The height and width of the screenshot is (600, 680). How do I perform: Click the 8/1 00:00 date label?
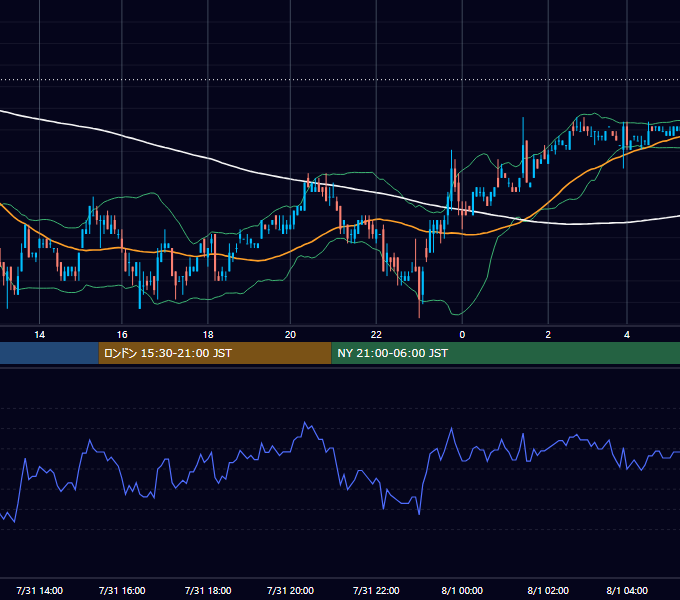pos(462,590)
